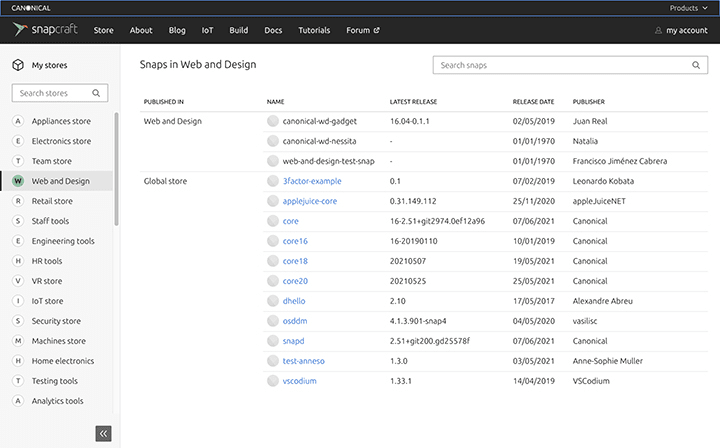This screenshot has width=720, height=448.
Task: Click the snap icon beside web-and-design-test-snap
Action: pos(273,161)
